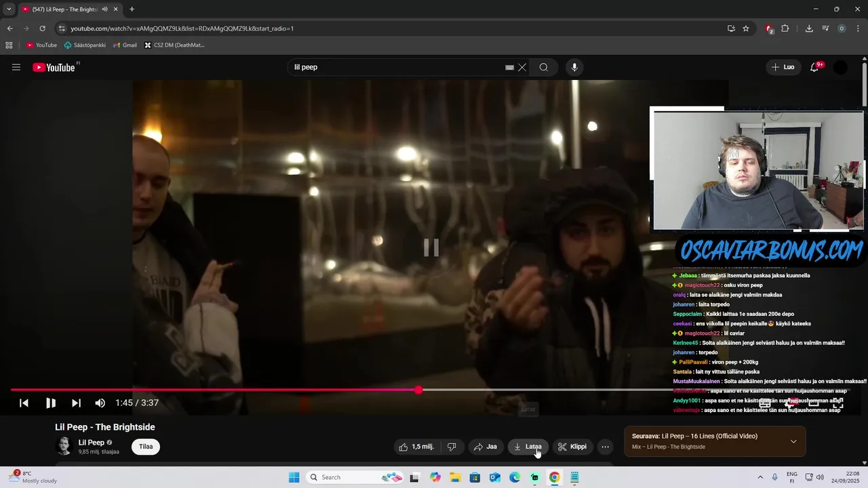Start voice search with microphone
Screen dimensions: 868x488
point(574,67)
